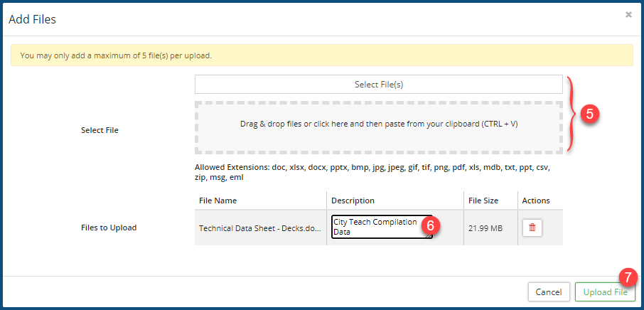The image size is (644, 310).
Task: Cancel the file upload dialog
Action: pos(549,292)
